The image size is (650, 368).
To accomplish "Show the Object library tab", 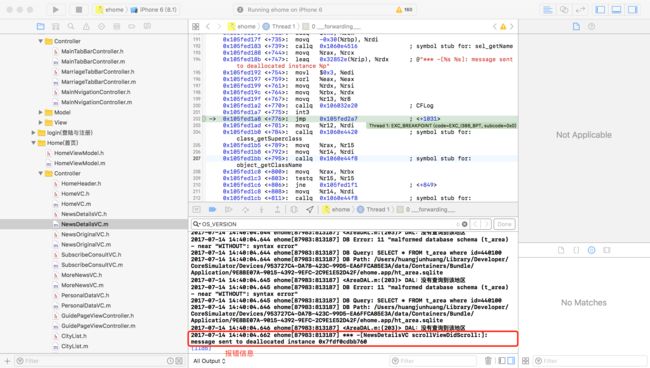I will [592, 250].
